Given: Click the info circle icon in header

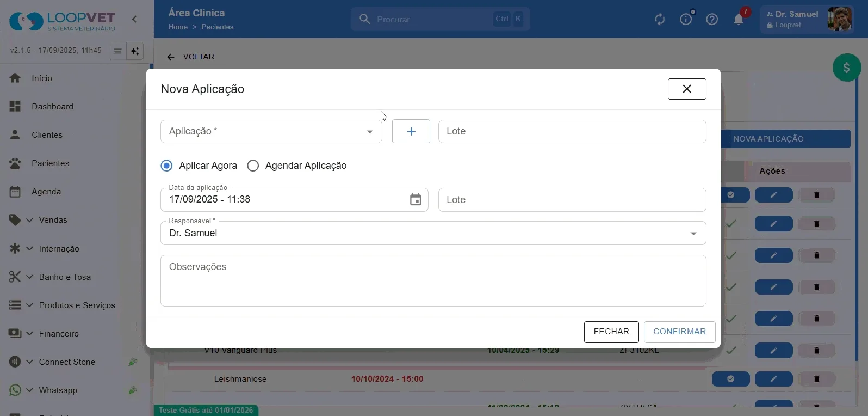Looking at the screenshot, I should click(686, 20).
